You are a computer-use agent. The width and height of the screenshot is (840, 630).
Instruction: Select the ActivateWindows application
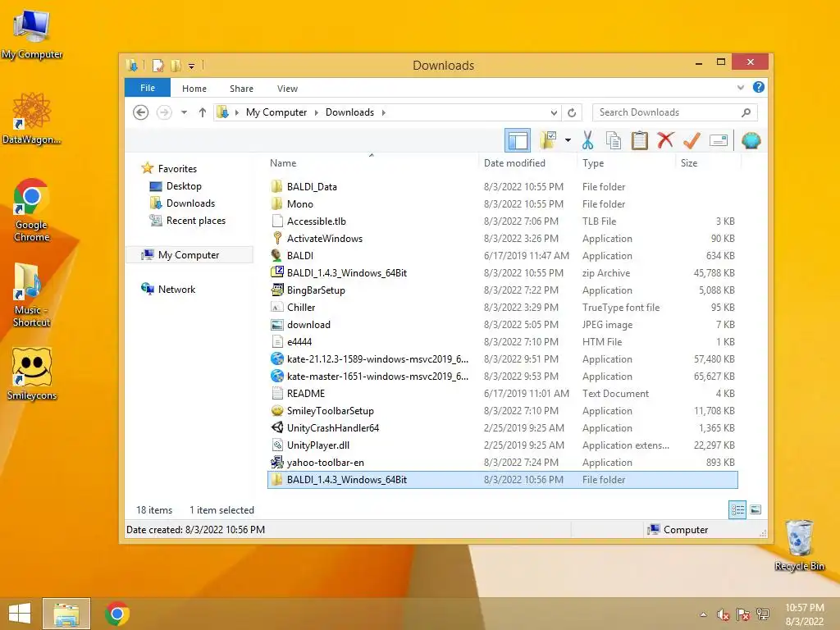click(503, 239)
